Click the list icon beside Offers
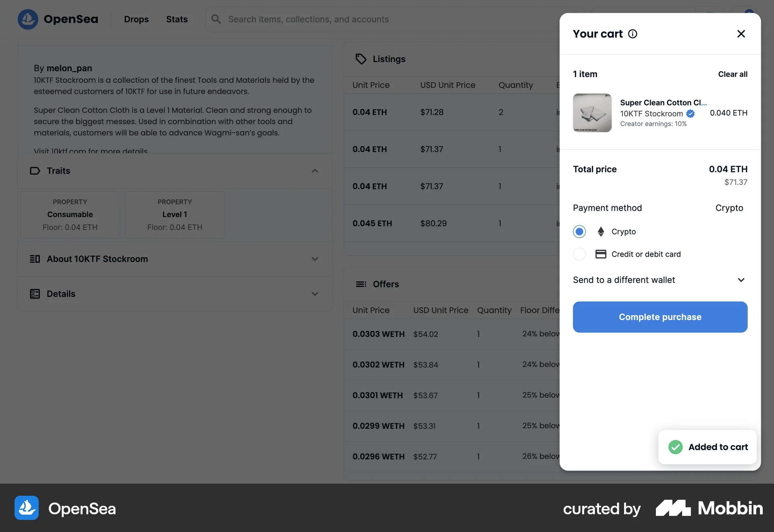The height and width of the screenshot is (532, 774). 361,284
